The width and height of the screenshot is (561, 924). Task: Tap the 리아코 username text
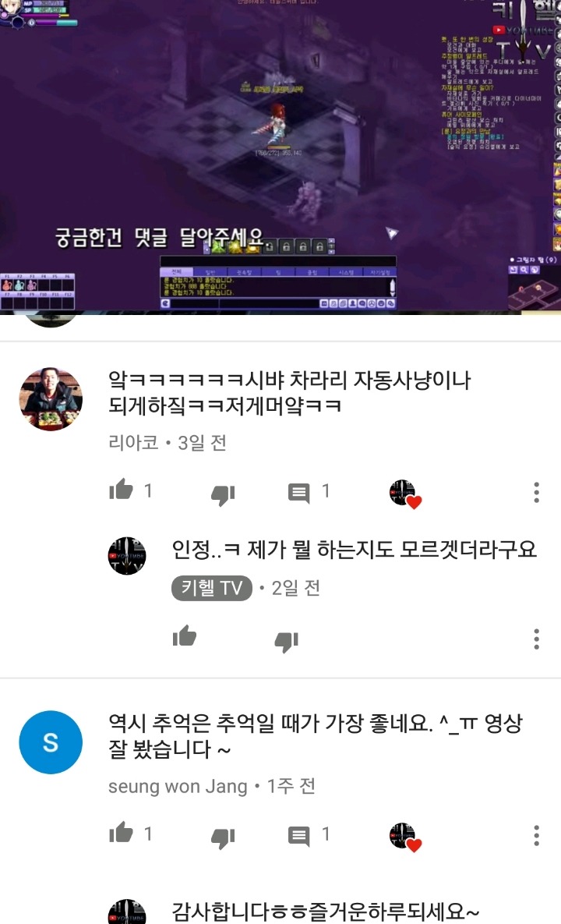[x=134, y=443]
